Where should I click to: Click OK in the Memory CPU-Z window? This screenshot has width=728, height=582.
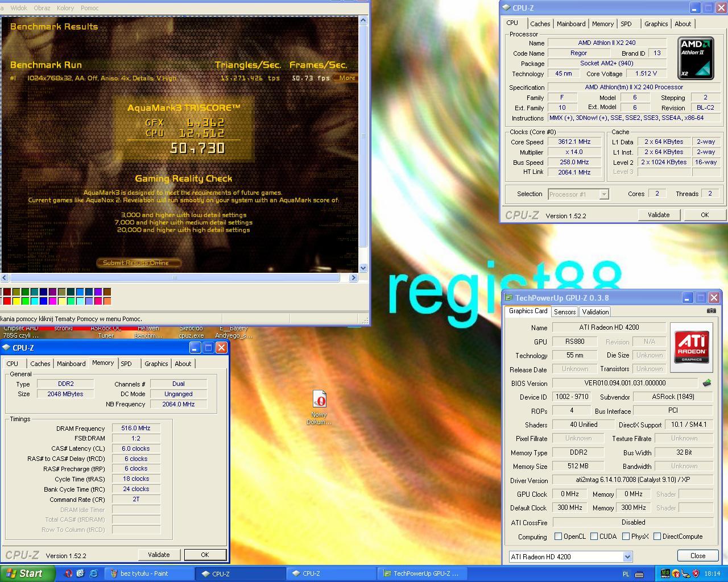point(205,555)
